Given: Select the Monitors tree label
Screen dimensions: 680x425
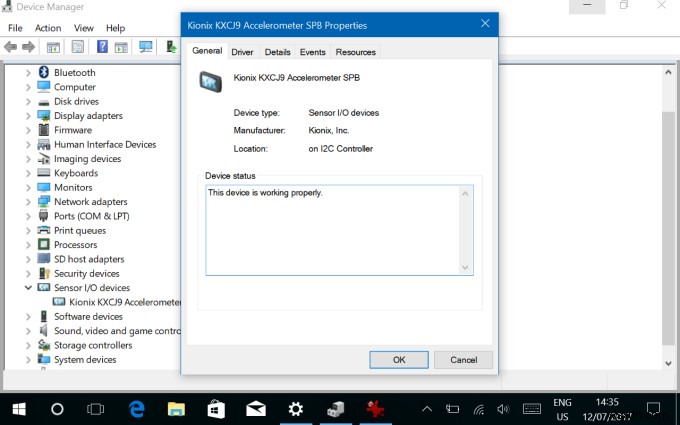Looking at the screenshot, I should 73,187.
